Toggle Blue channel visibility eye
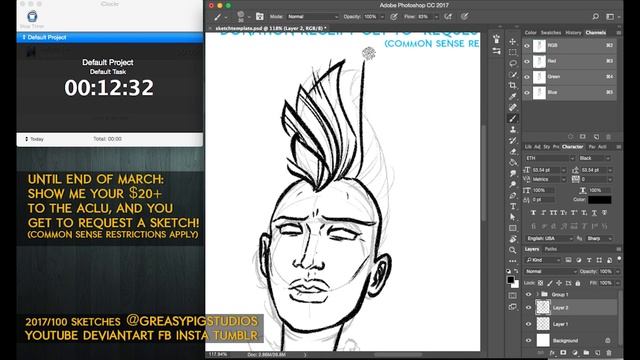This screenshot has width=640, height=360. coord(527,92)
